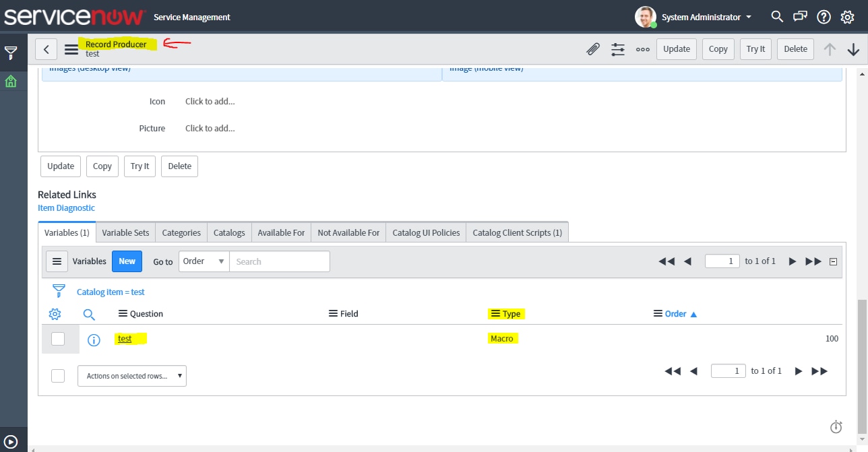Go to previous record up arrow

[830, 49]
